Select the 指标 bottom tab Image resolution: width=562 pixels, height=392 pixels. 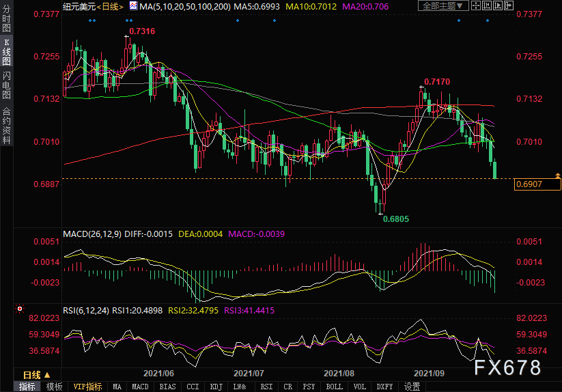click(27, 387)
